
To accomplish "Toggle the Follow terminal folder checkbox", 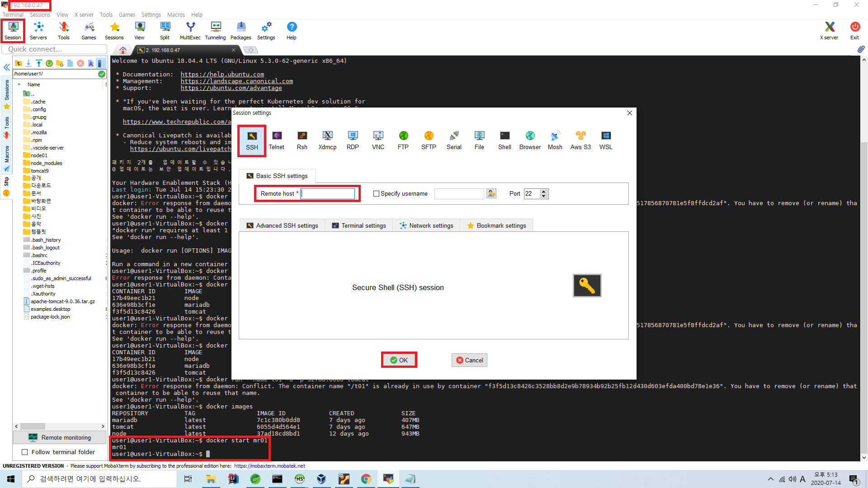I will tap(25, 452).
